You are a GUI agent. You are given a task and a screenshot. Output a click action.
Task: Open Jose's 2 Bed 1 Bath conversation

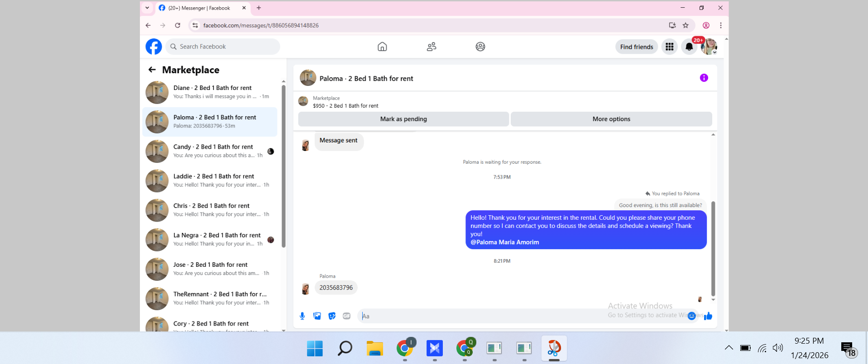click(210, 269)
